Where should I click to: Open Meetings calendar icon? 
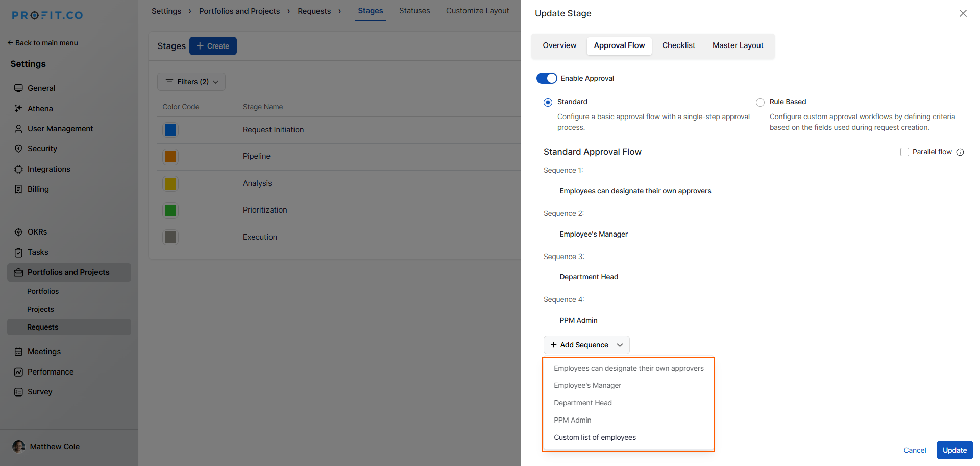tap(18, 352)
